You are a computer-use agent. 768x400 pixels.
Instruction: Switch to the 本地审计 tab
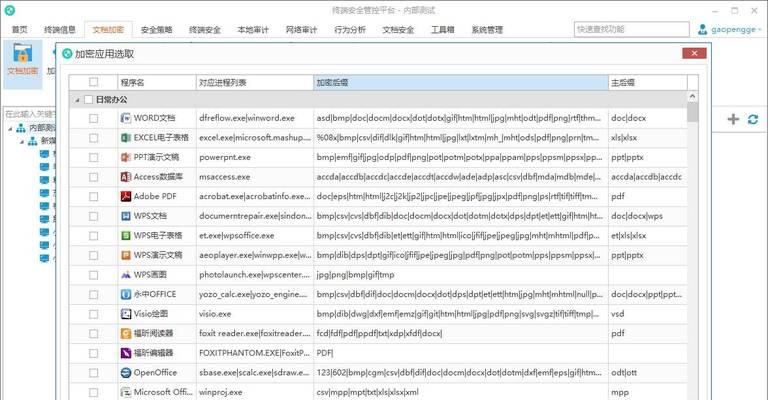tap(253, 30)
